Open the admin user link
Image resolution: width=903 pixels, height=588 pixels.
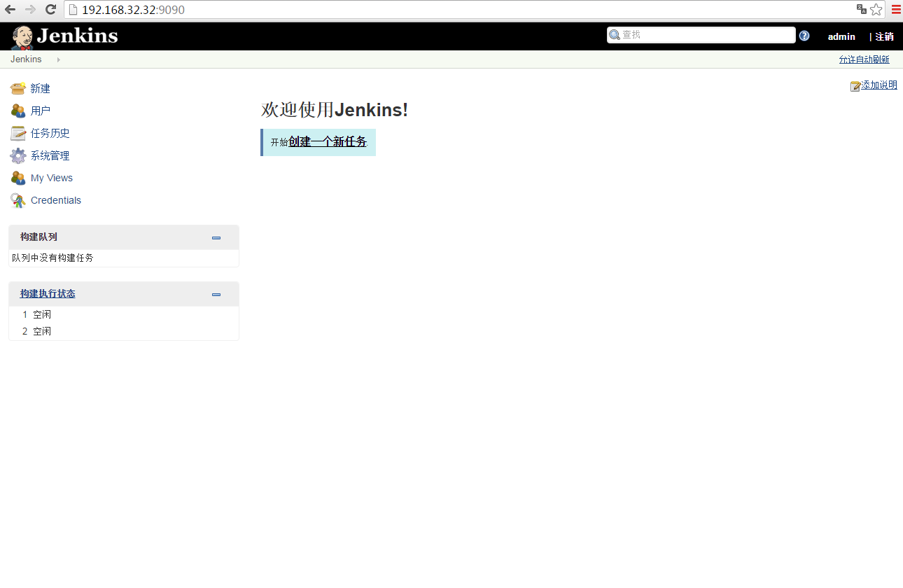point(841,37)
